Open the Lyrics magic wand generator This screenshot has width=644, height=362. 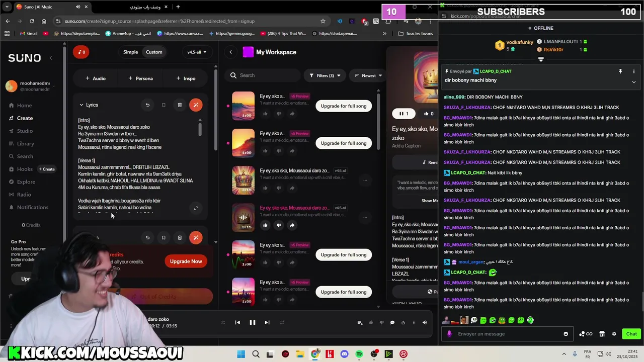coord(196,105)
